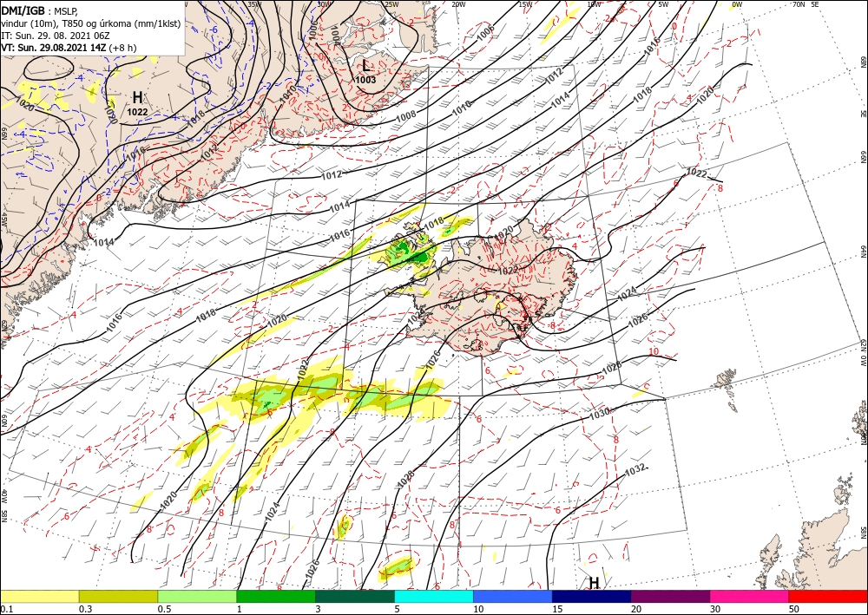Click the '15W' longitude label
This screenshot has width=868, height=615.
[x=526, y=4]
